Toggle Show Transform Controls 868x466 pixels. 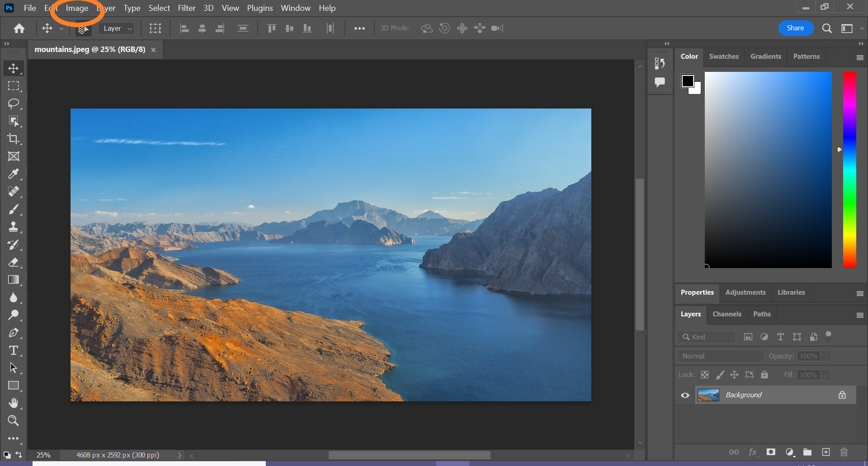point(155,28)
